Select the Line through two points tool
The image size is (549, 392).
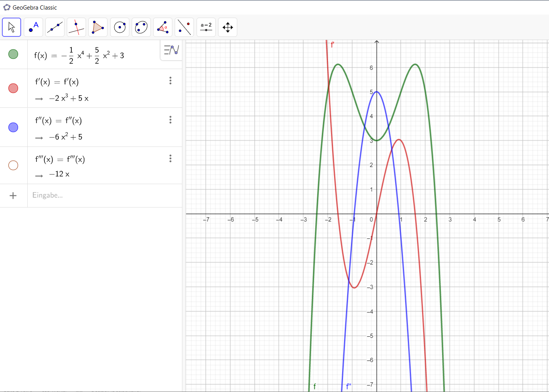coord(55,27)
